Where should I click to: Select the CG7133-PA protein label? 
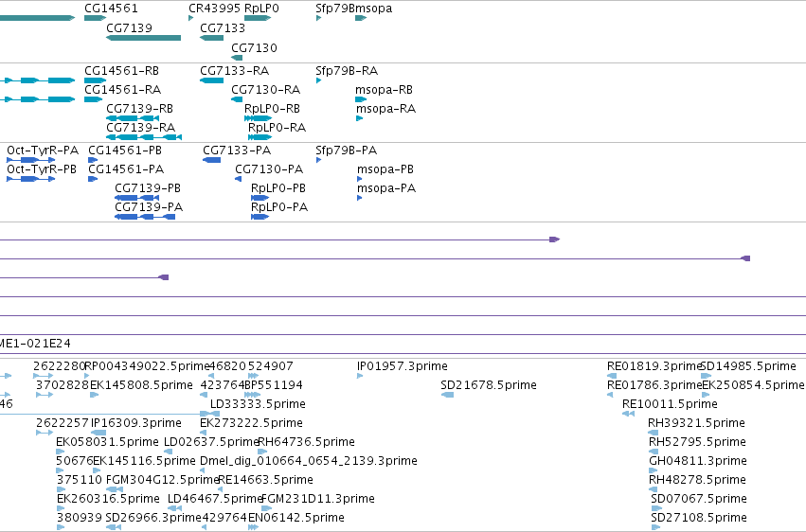tap(237, 150)
